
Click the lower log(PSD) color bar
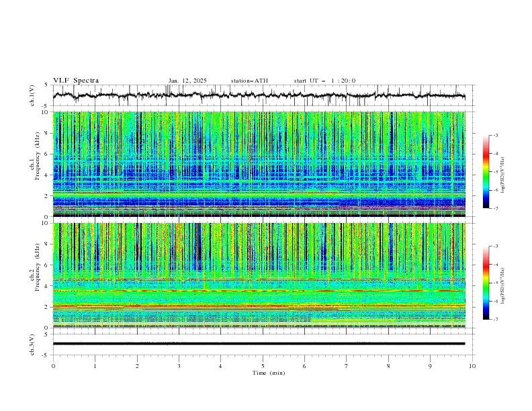(x=486, y=283)
